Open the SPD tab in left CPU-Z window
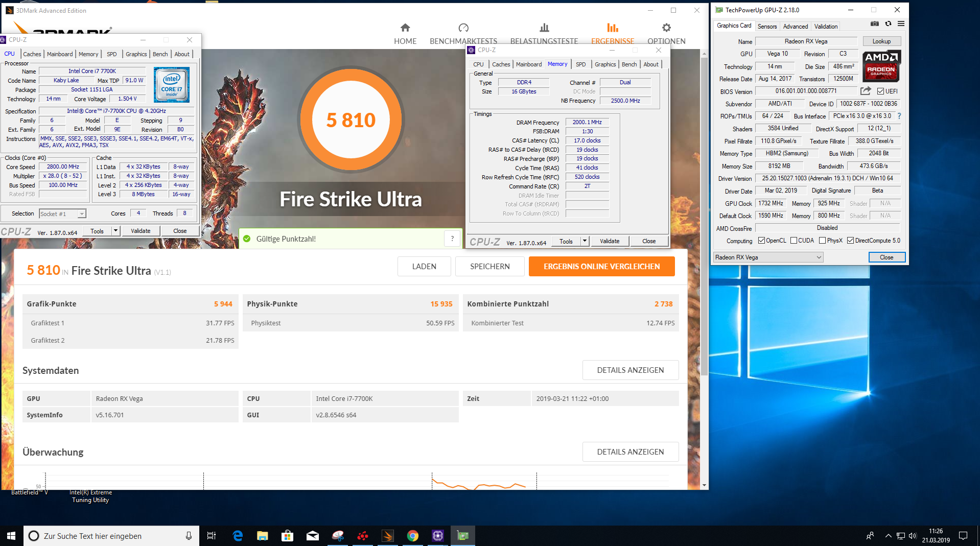This screenshot has height=546, width=980. pos(112,54)
